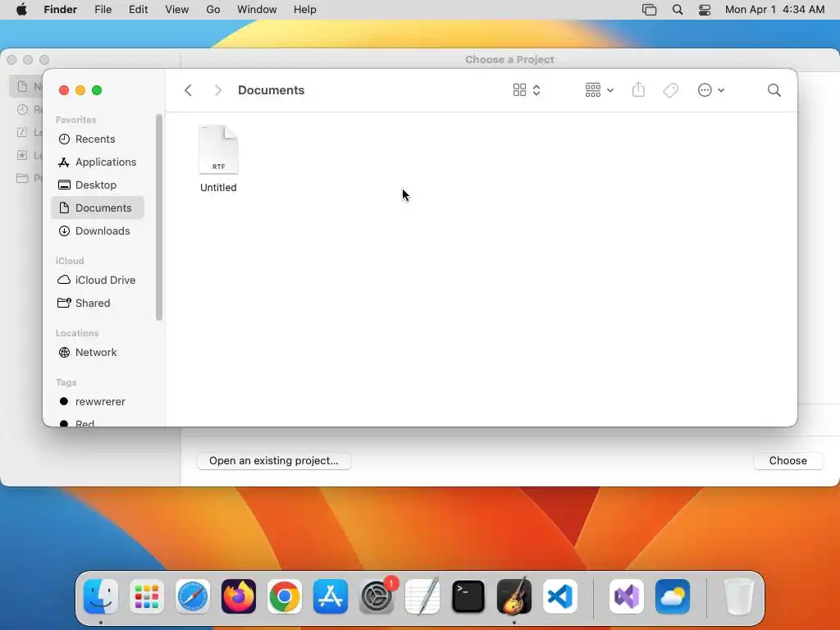Minimize the Finder window with the yellow button
This screenshot has height=630, width=840.
coord(80,90)
